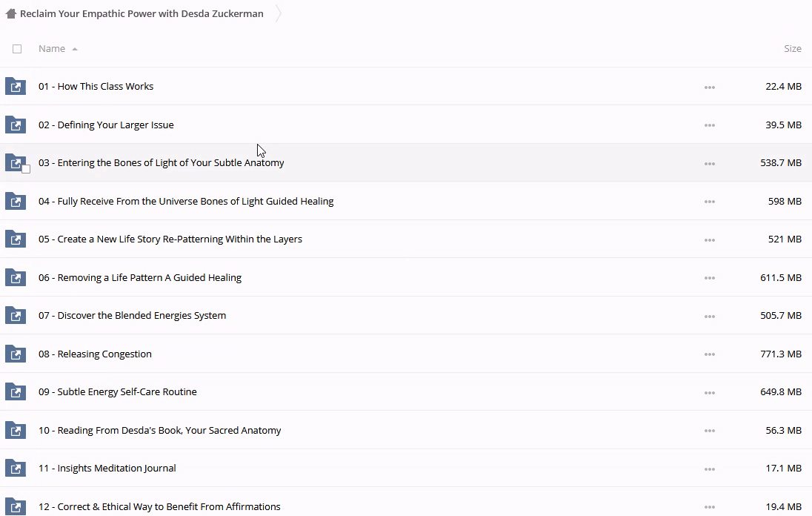Click the folder icon beside 07 - Discover the Blended Energies System
The width and height of the screenshot is (812, 516).
coord(16,316)
